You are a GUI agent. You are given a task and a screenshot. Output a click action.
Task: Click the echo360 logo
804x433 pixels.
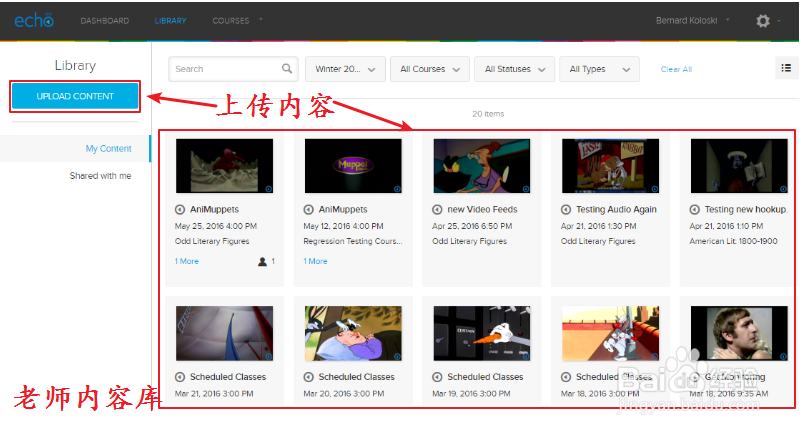[34, 20]
